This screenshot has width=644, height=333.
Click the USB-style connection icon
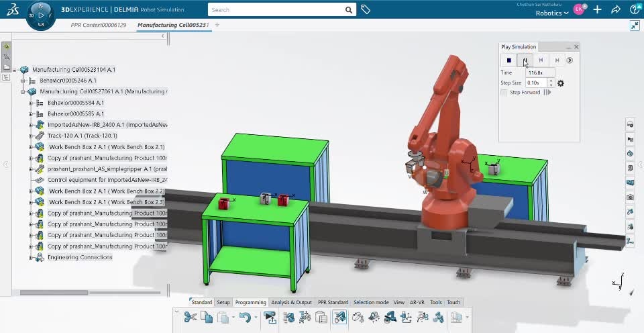pos(407,318)
